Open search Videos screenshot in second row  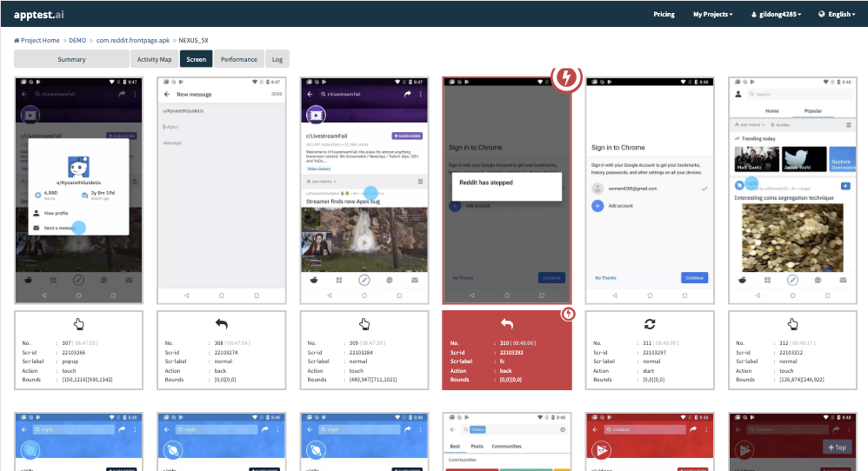pyautogui.click(x=506, y=441)
